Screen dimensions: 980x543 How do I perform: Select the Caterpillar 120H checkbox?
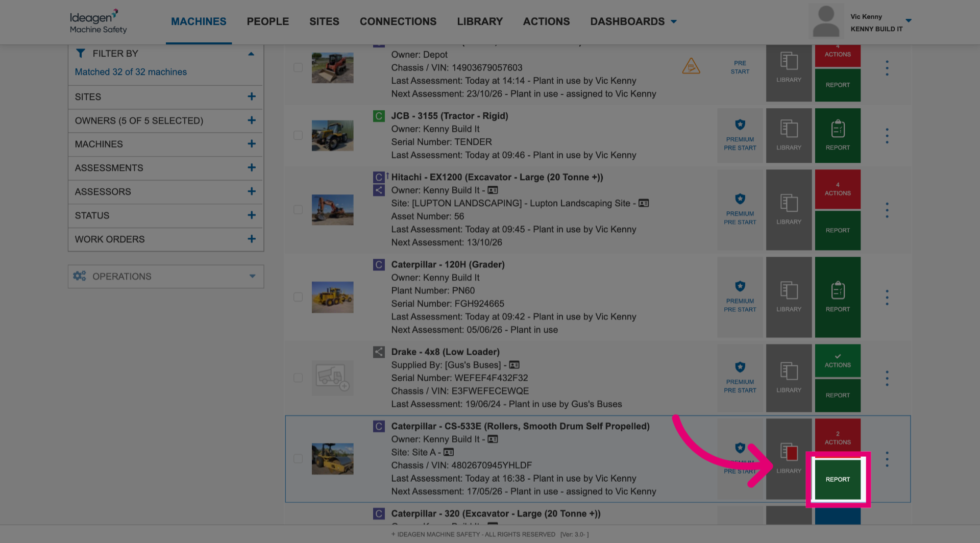[x=298, y=297]
